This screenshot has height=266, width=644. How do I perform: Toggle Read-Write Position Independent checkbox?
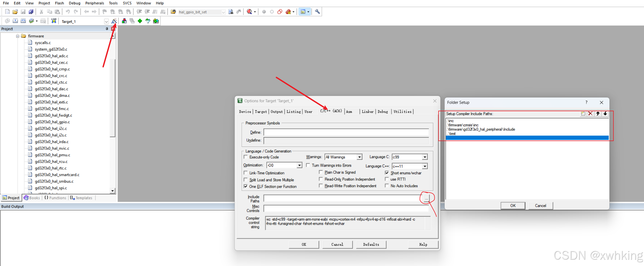[321, 186]
